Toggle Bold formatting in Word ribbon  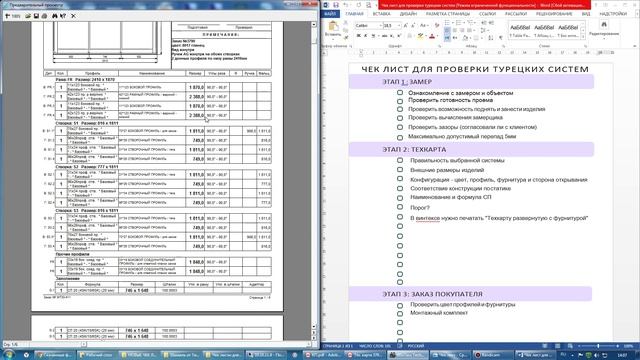(358, 36)
